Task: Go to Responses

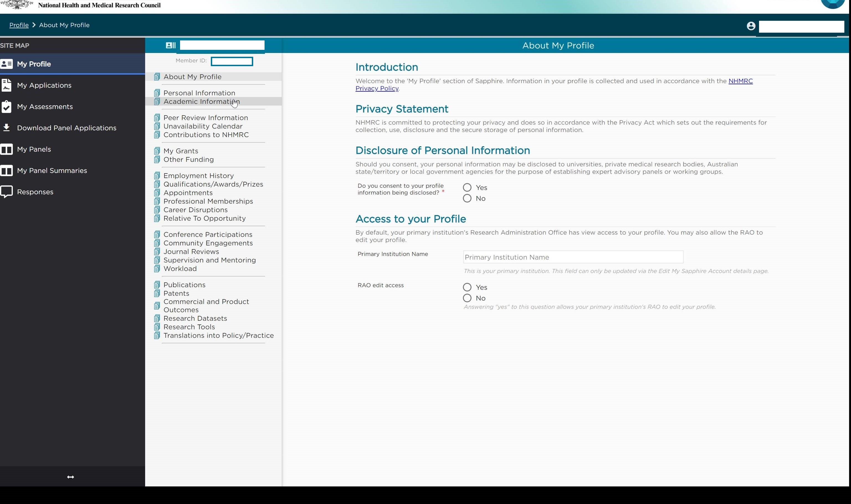Action: tap(35, 192)
